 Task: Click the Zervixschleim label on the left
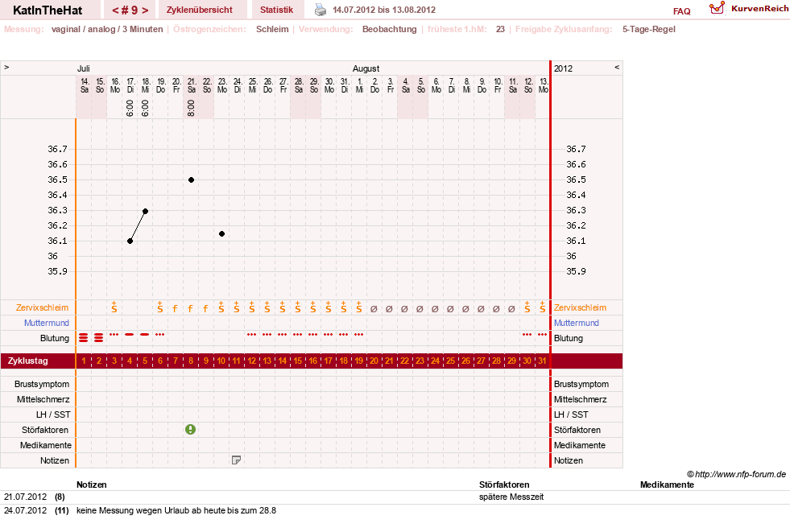pos(43,307)
